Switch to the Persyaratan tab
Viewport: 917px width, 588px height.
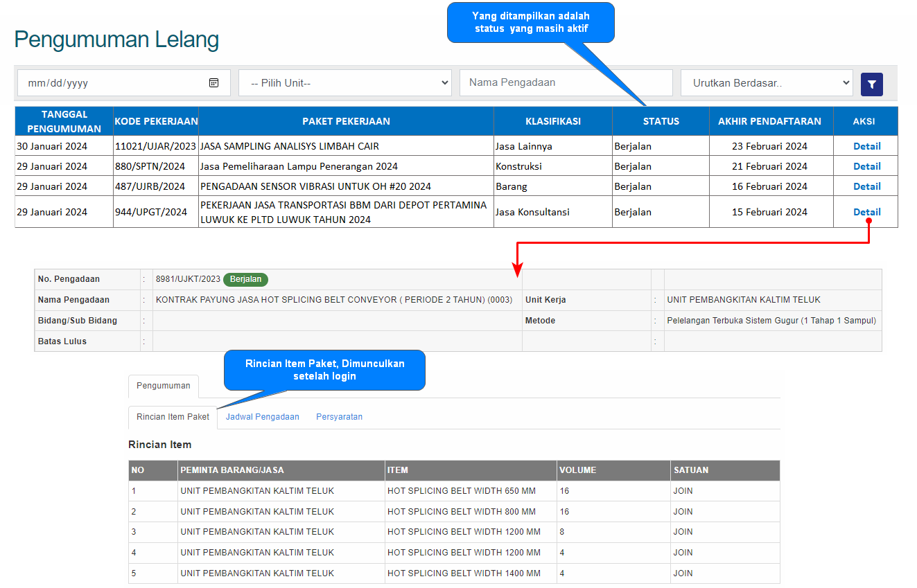point(339,417)
